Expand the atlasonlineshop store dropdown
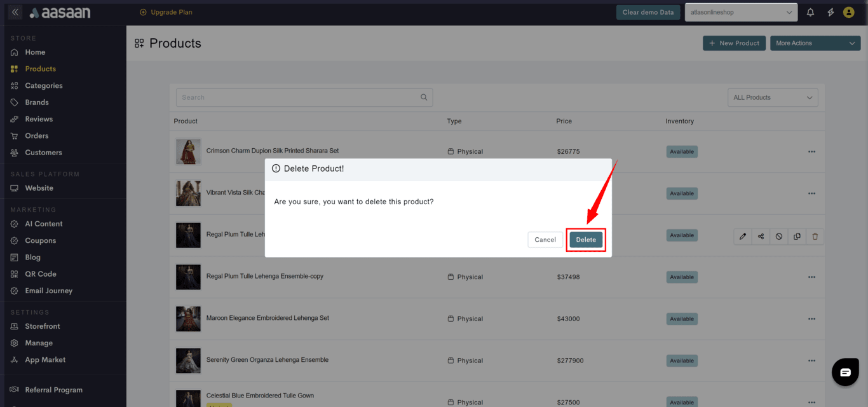 point(740,12)
